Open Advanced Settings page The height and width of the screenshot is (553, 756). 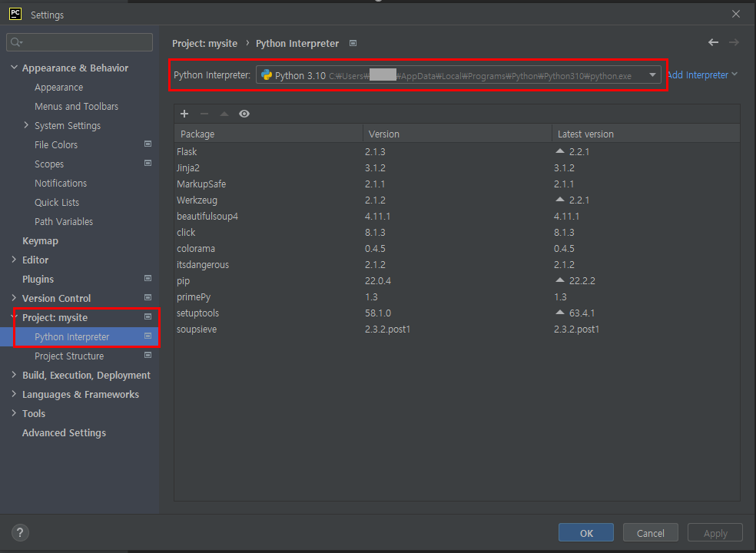coord(64,432)
